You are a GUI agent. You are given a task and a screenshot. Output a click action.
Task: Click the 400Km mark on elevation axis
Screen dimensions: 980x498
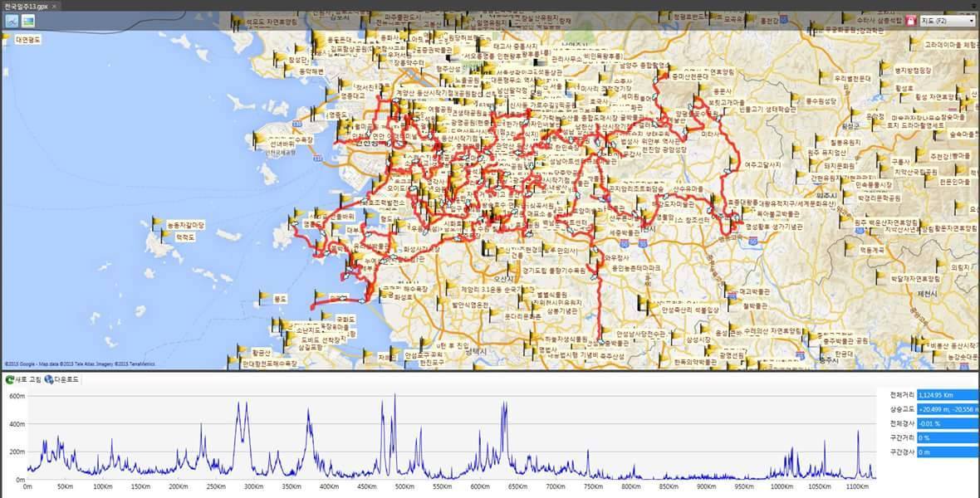328,486
